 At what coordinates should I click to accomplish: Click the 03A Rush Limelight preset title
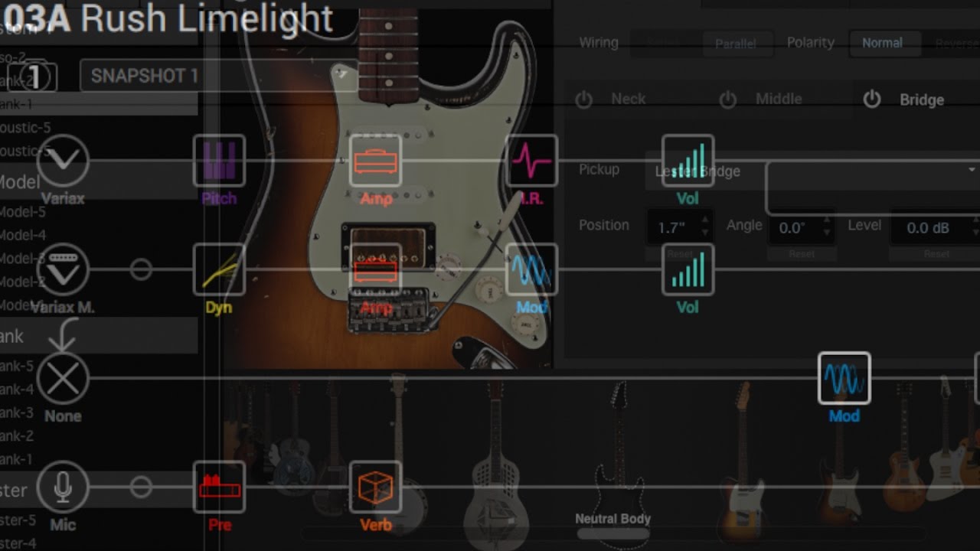tap(167, 18)
